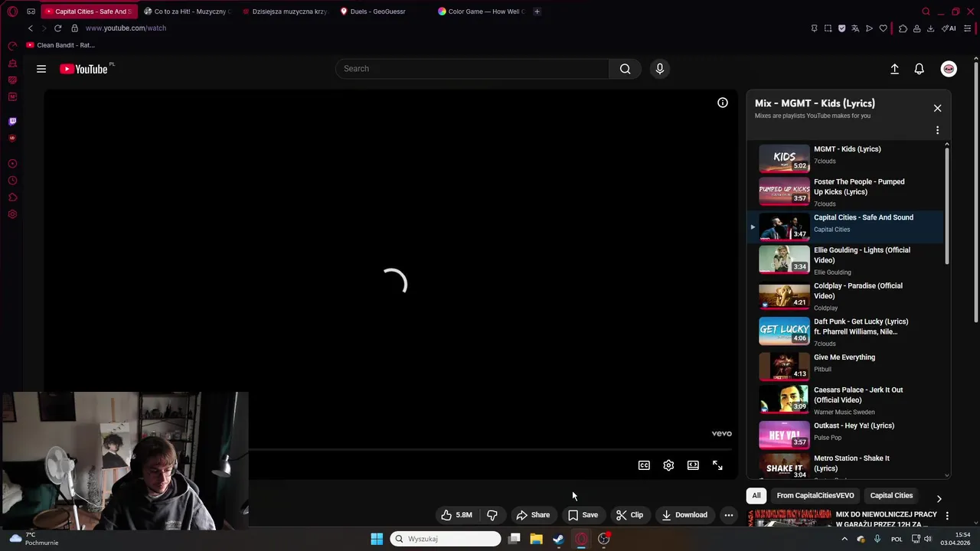Open YouTube account avatar menu
This screenshot has height=551, width=980.
click(x=949, y=69)
